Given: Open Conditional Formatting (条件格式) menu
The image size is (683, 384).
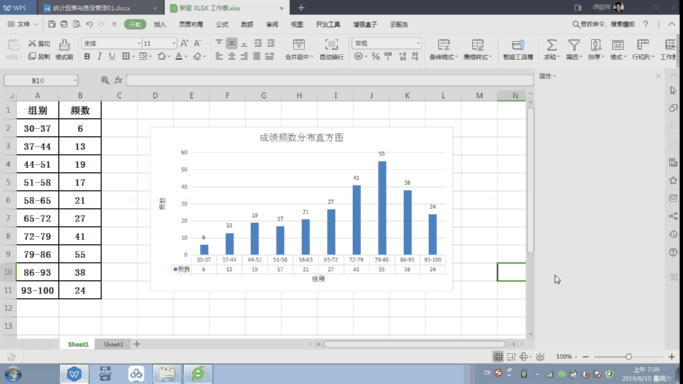Looking at the screenshot, I should coord(443,49).
